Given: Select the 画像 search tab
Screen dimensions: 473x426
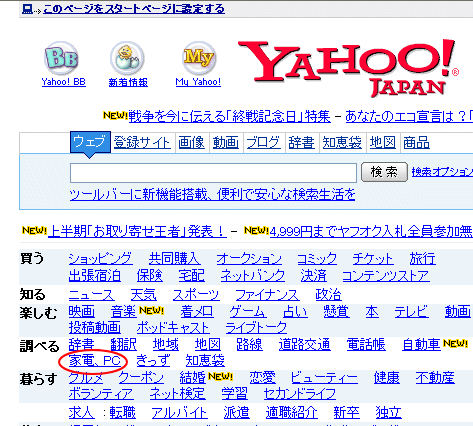Looking at the screenshot, I should point(192,143).
